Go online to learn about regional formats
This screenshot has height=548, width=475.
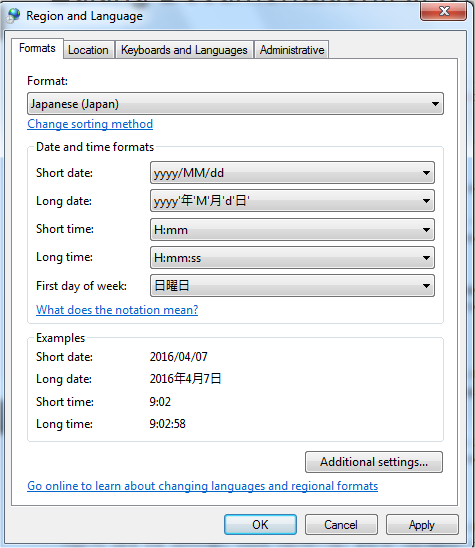pyautogui.click(x=203, y=486)
